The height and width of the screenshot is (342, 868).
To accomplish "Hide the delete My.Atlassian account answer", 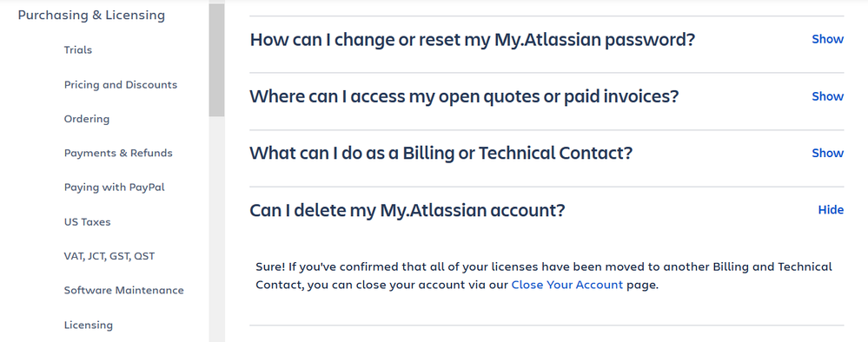I will point(831,210).
